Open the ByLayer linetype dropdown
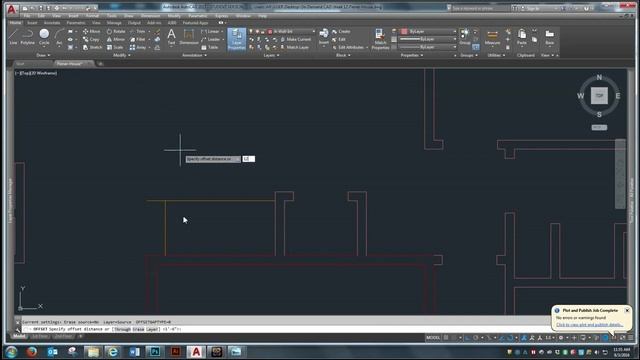The width and height of the screenshot is (640, 360). pyautogui.click(x=428, y=47)
